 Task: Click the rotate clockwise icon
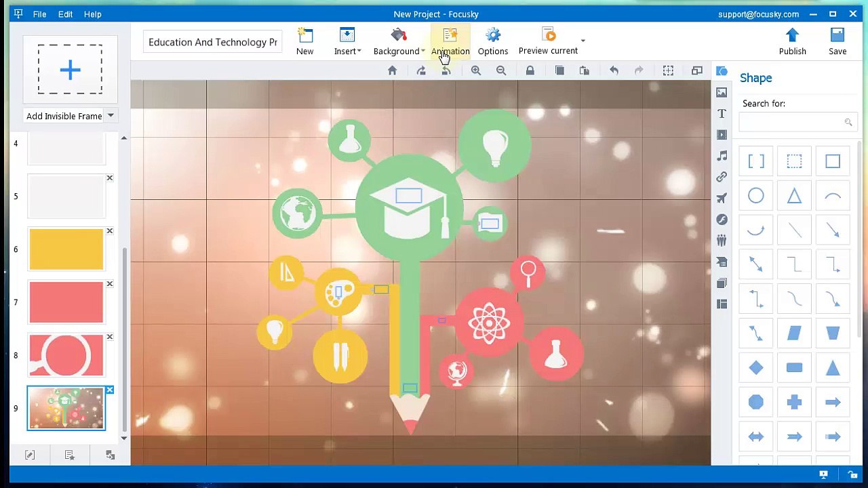pos(421,70)
